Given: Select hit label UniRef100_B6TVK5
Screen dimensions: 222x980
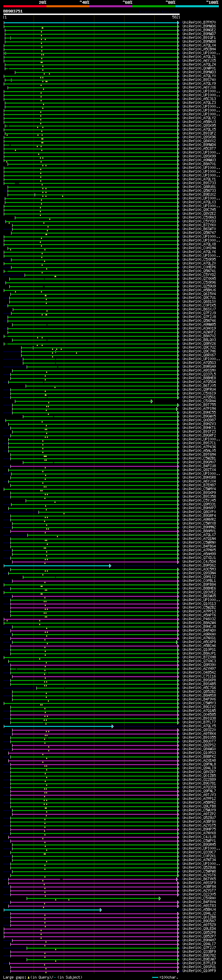Looking at the screenshot, I should tap(199, 879).
